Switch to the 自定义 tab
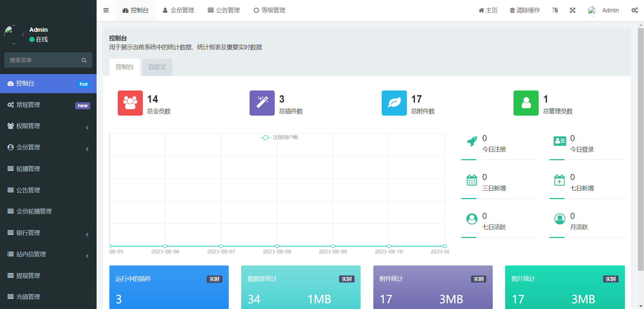The image size is (644, 309). click(x=157, y=67)
